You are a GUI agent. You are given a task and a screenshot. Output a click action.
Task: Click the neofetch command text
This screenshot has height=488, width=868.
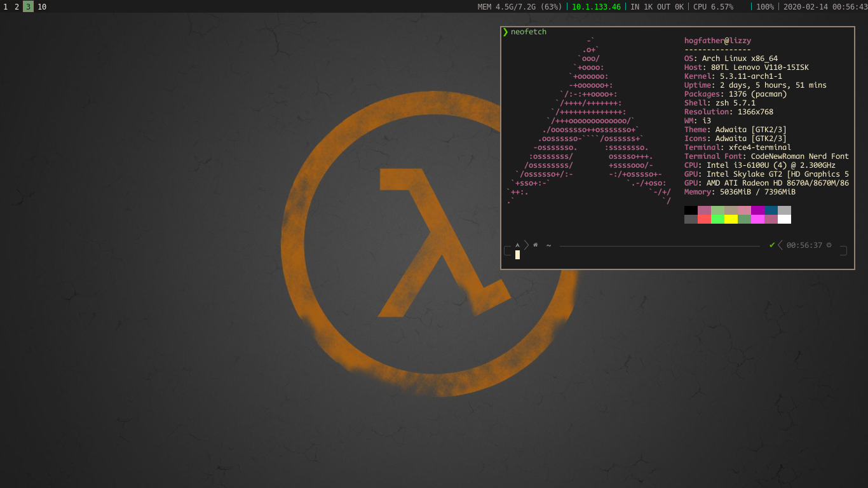pos(529,32)
